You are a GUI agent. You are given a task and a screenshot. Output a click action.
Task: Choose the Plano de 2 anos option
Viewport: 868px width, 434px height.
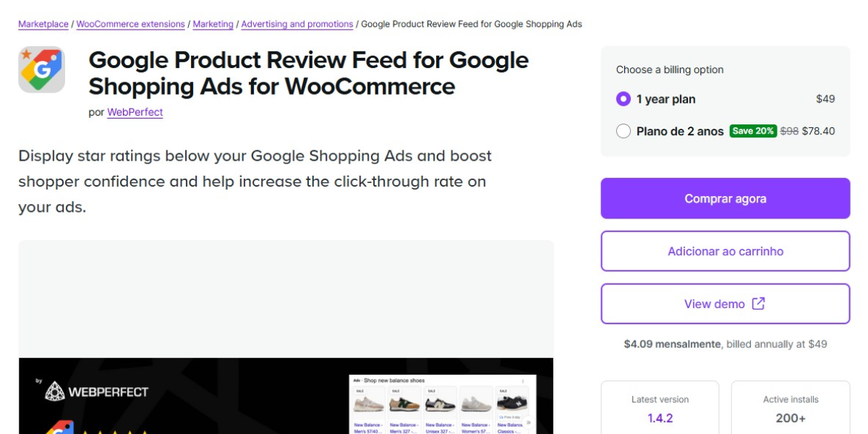tap(624, 131)
